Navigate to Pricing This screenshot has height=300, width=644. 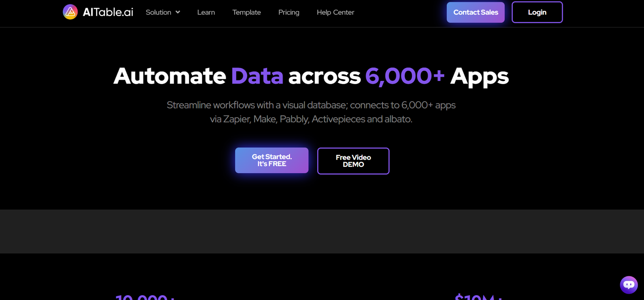coord(289,12)
